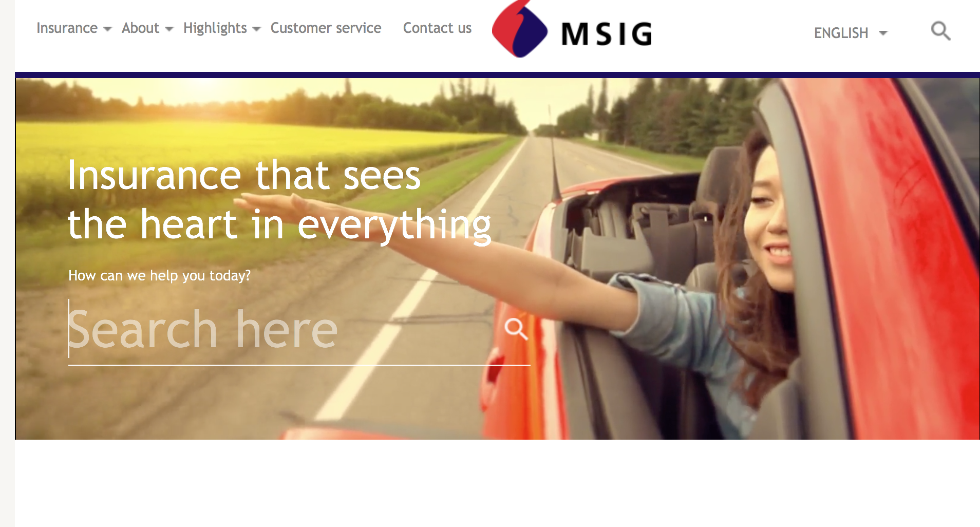Click the dark blue header divider bar
Viewport: 980px width, 527px height.
(497, 75)
